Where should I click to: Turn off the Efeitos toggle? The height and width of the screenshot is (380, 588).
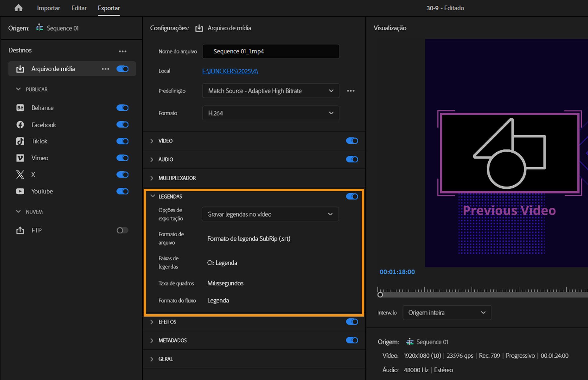[x=352, y=322]
